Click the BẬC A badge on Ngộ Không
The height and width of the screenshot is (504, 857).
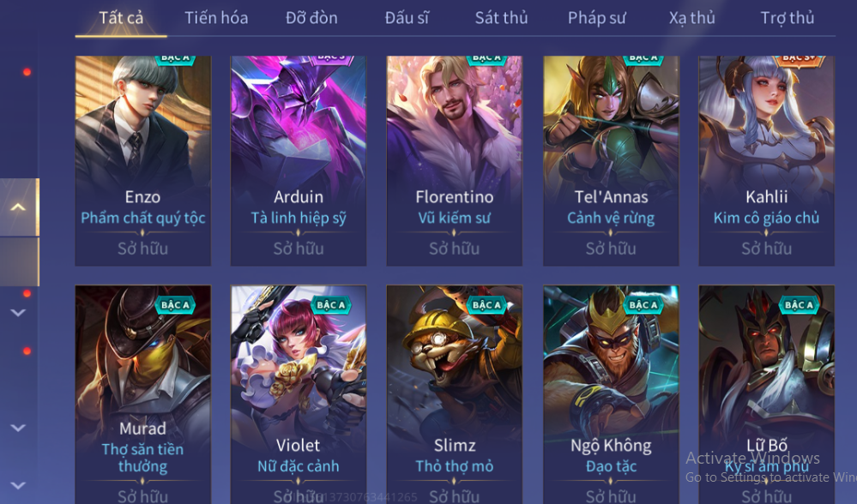pos(643,304)
